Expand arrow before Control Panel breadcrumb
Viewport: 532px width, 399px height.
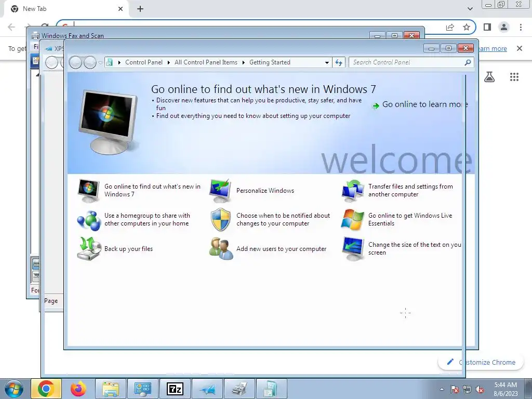pyautogui.click(x=119, y=62)
